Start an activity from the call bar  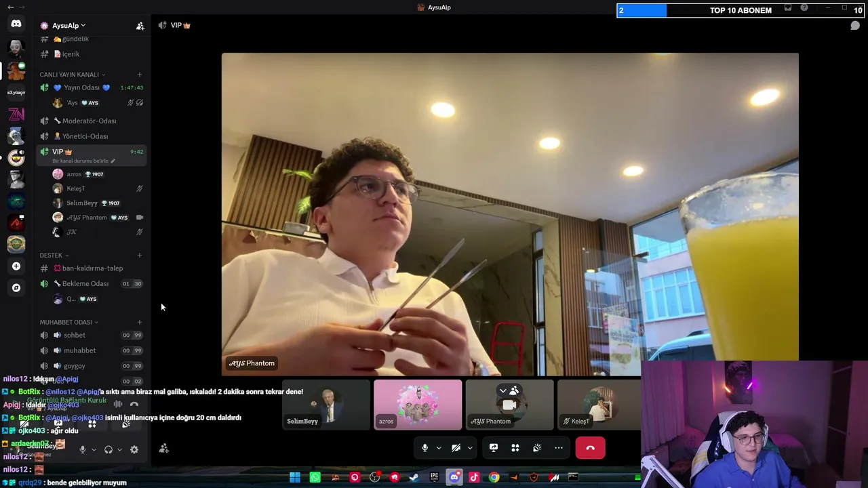515,448
